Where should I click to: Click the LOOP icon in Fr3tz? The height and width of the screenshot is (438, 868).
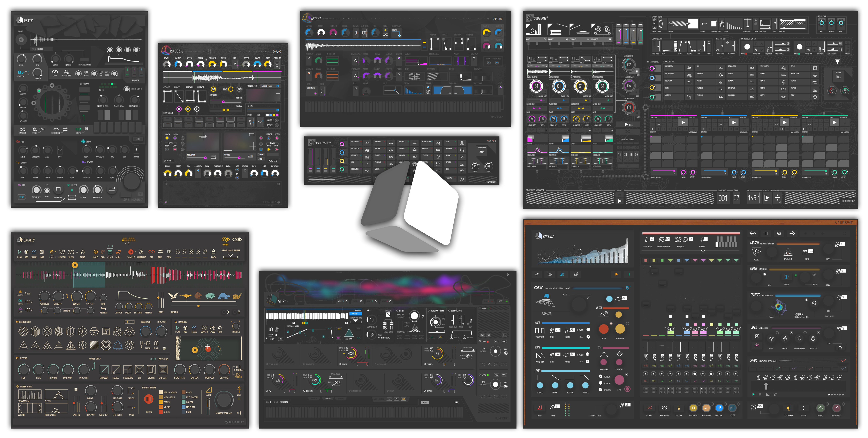click(55, 72)
